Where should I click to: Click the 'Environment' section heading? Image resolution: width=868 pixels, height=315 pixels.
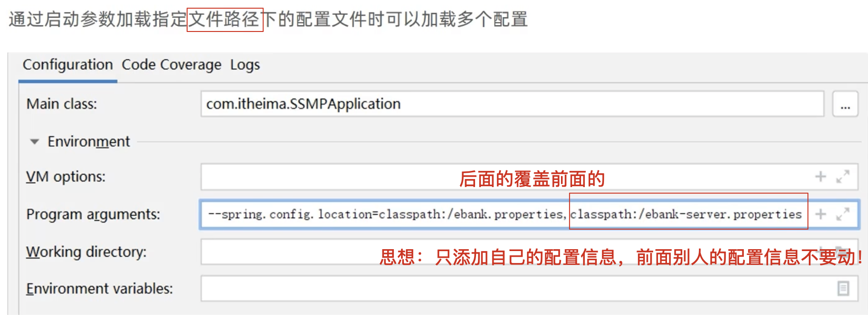(x=89, y=142)
